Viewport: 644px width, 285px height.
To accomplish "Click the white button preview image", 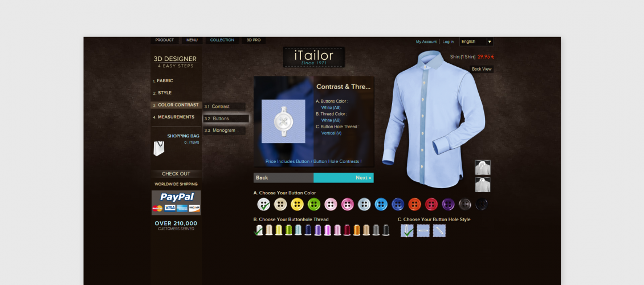I will coord(283,121).
